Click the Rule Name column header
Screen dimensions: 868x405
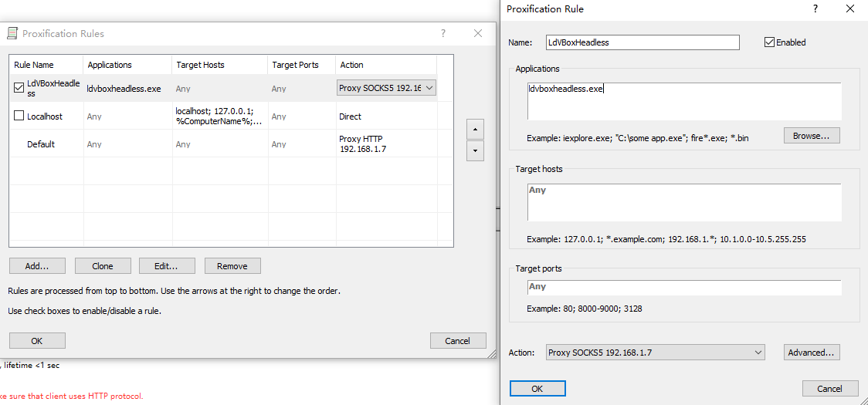45,65
